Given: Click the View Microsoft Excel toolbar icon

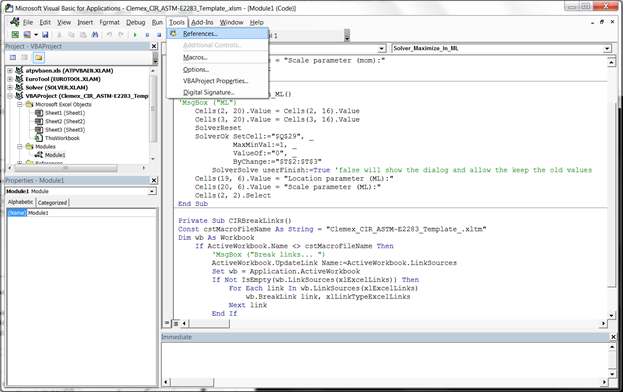Looking at the screenshot, I should 15,35.
